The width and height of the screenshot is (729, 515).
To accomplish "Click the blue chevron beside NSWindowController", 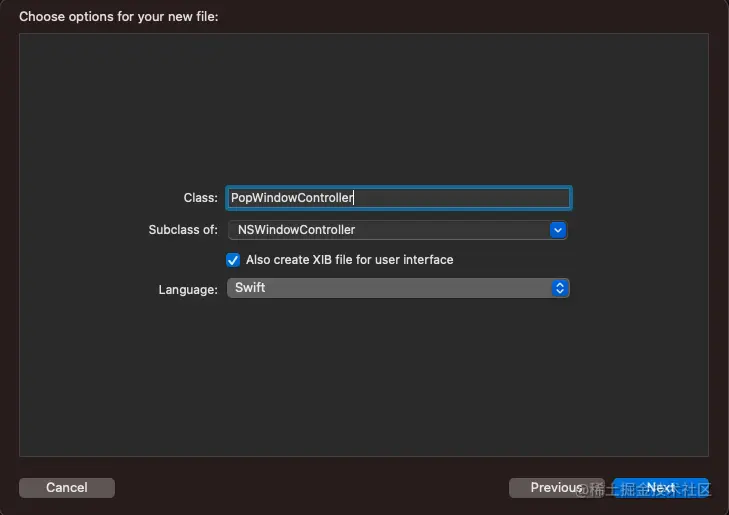I will [558, 230].
